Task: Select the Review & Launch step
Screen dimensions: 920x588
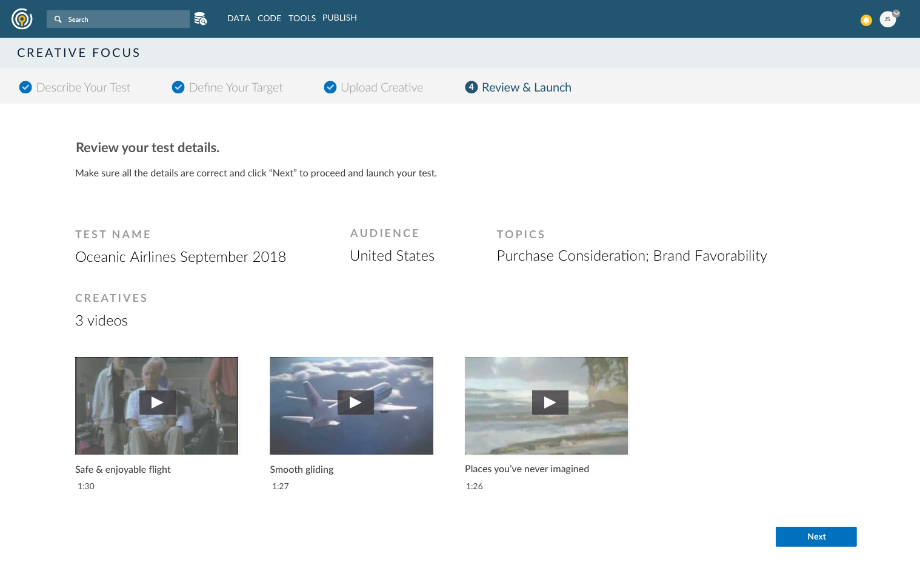Action: click(x=526, y=87)
